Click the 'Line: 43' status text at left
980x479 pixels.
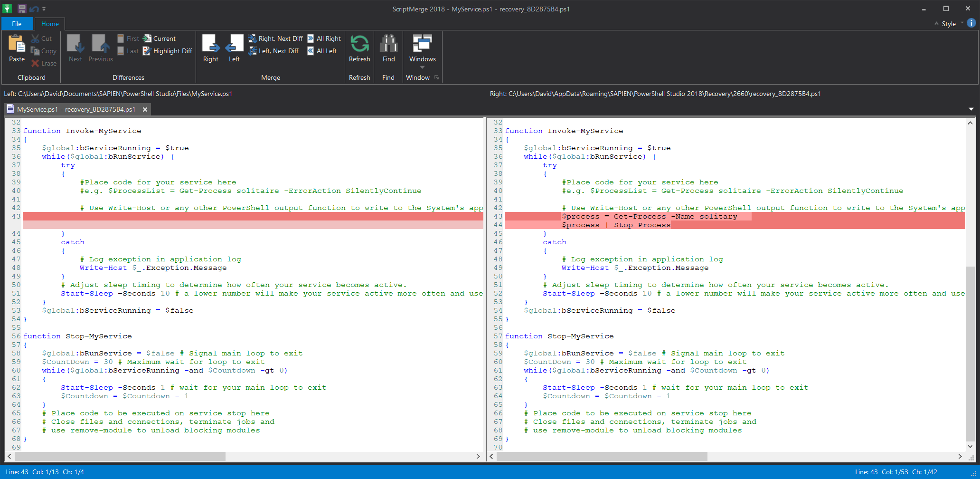point(17,472)
